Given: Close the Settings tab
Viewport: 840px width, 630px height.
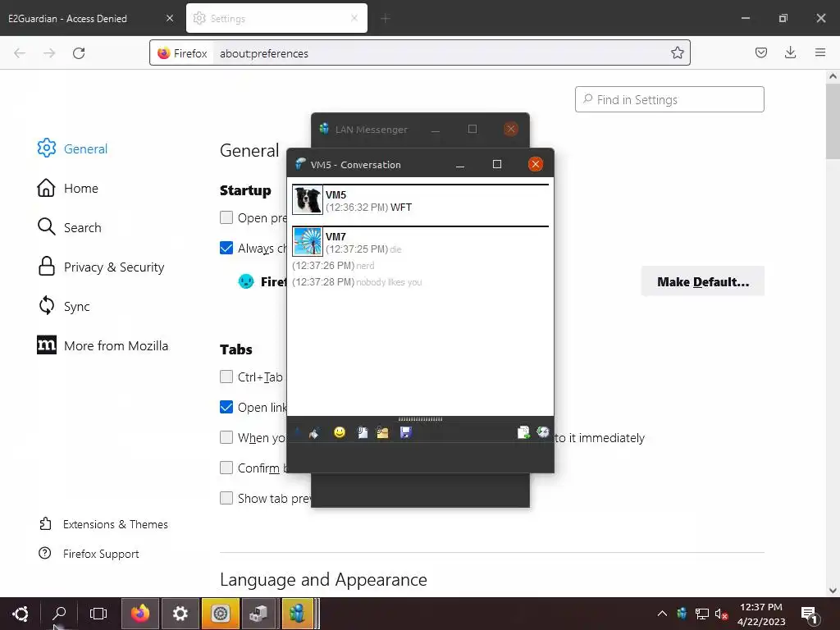Looking at the screenshot, I should [354, 18].
